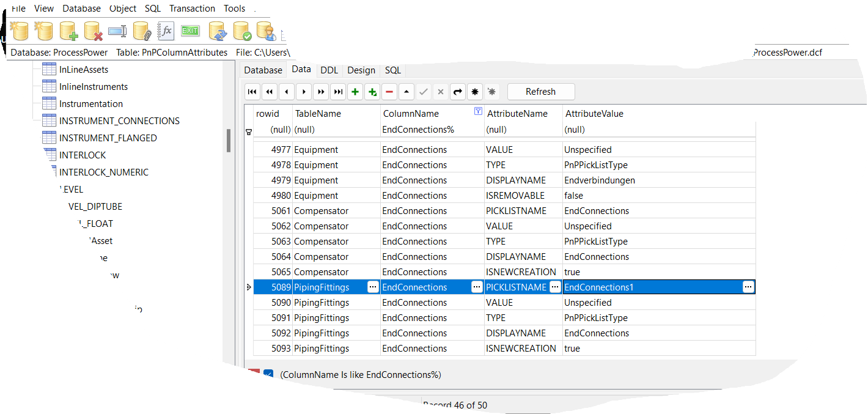The image size is (868, 414).
Task: Click the last record navigation arrow
Action: point(338,91)
